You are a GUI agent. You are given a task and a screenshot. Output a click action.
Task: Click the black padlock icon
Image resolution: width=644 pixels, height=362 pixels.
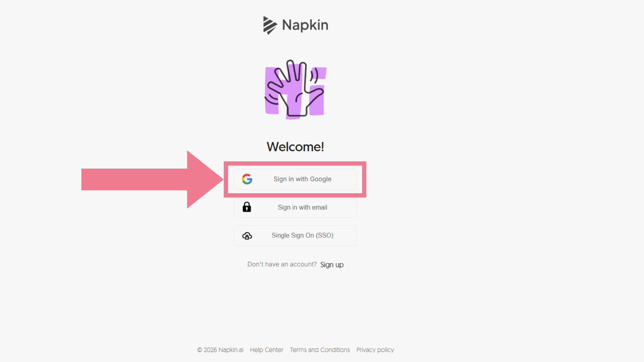[247, 207]
